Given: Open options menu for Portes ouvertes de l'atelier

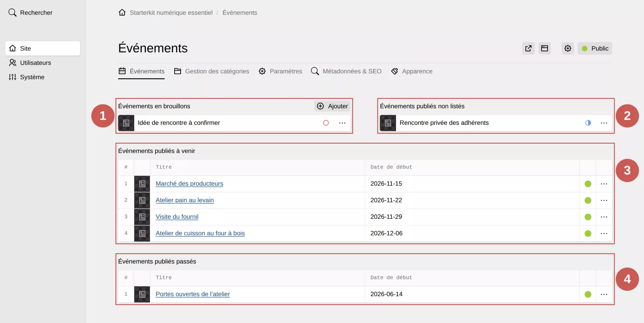Looking at the screenshot, I should tap(604, 294).
